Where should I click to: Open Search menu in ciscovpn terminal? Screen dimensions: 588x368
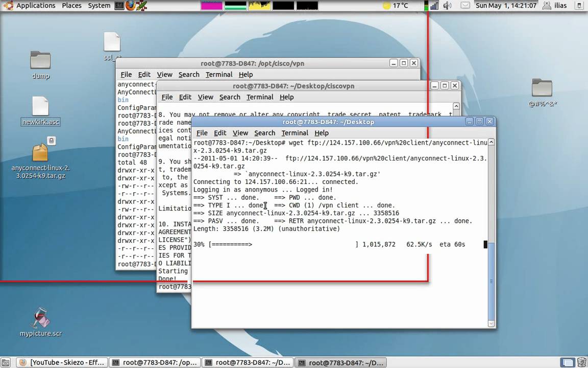230,97
